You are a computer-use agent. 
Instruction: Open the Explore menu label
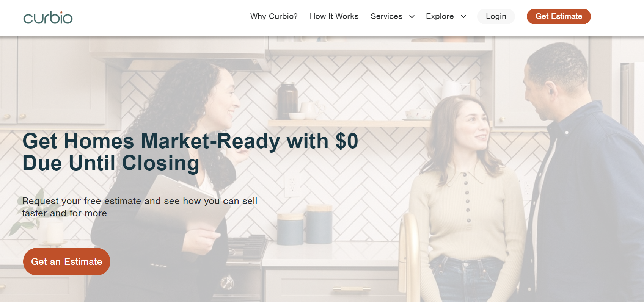point(440,16)
